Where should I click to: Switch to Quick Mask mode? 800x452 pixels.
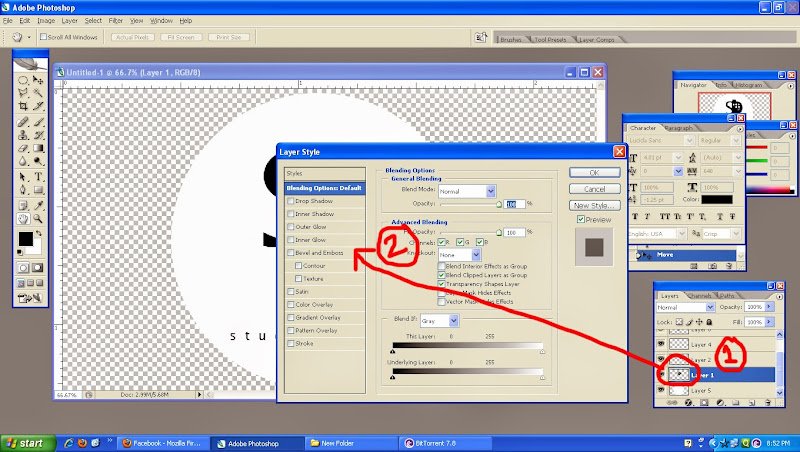(x=38, y=268)
